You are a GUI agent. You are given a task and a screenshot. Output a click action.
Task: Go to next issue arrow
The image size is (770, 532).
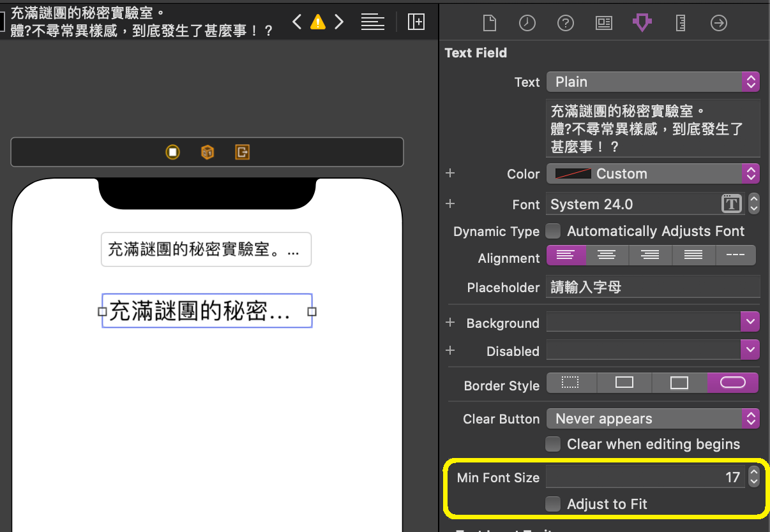(x=340, y=22)
